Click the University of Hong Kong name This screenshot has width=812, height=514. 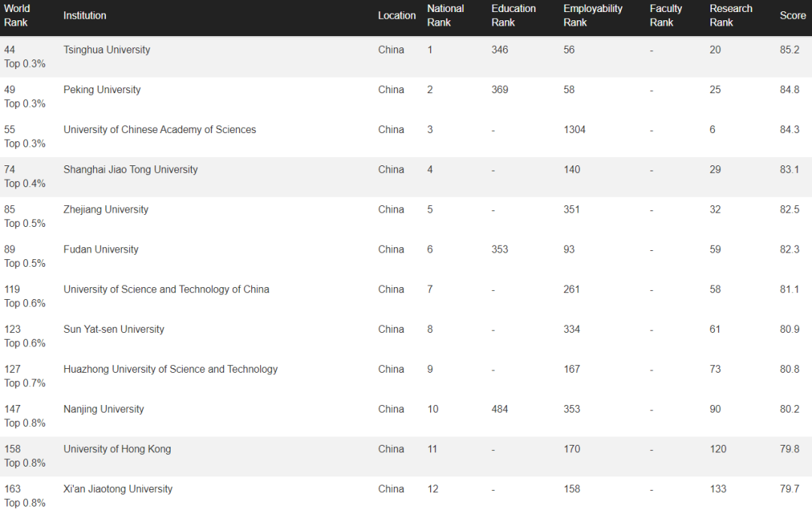coord(117,449)
